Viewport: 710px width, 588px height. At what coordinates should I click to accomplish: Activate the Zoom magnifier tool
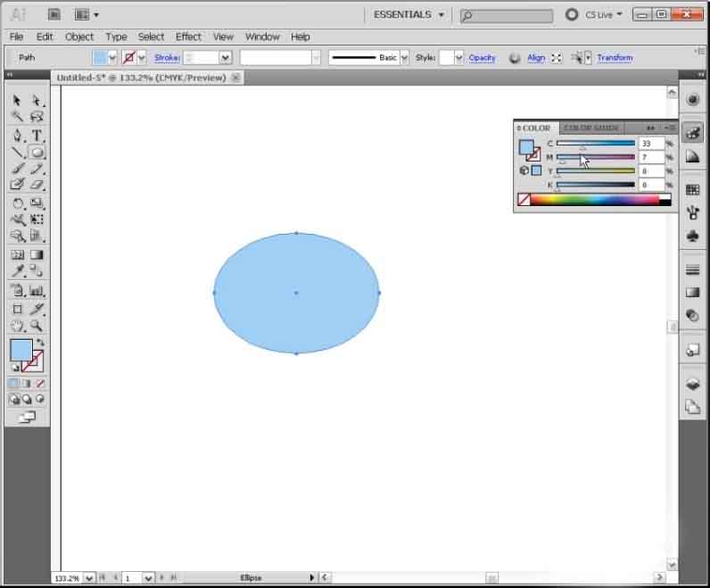click(37, 326)
